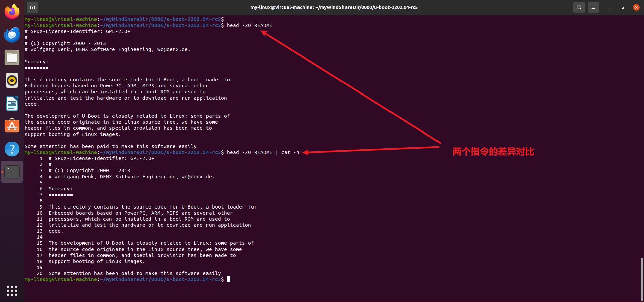644x302 pixels.
Task: Click the topmost empty shell prompt line
Action: [x=124, y=19]
